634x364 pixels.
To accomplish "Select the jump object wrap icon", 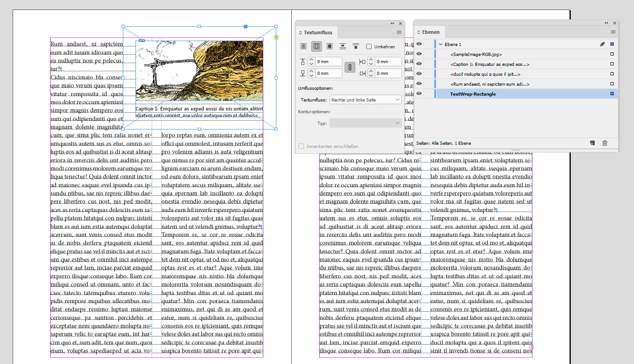I will point(343,46).
